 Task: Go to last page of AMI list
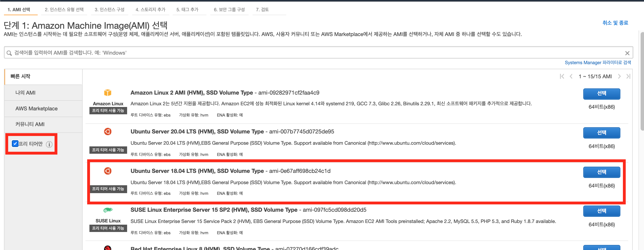pyautogui.click(x=628, y=76)
